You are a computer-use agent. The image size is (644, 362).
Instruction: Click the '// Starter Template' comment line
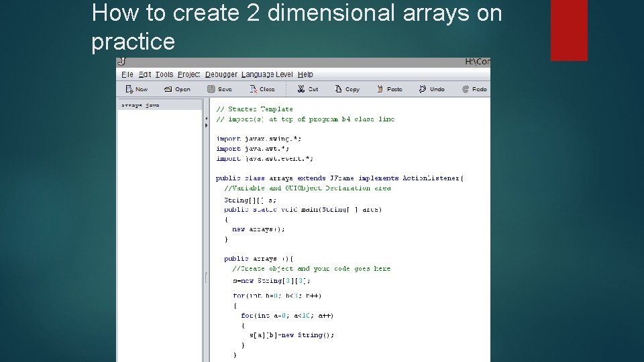click(254, 109)
